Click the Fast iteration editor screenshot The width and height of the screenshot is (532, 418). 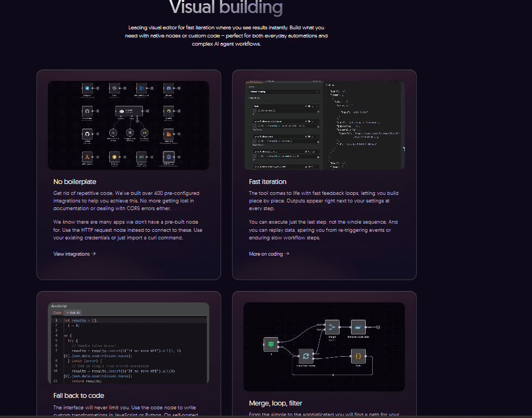(324, 125)
